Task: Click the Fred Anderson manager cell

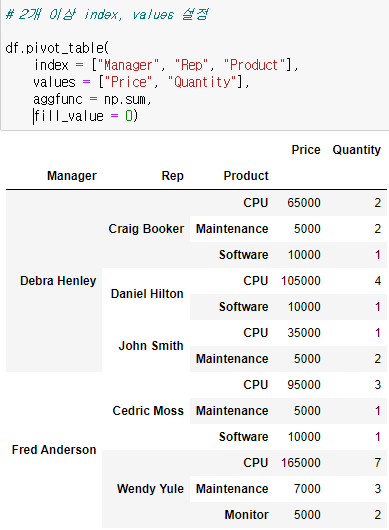Action: point(54,450)
